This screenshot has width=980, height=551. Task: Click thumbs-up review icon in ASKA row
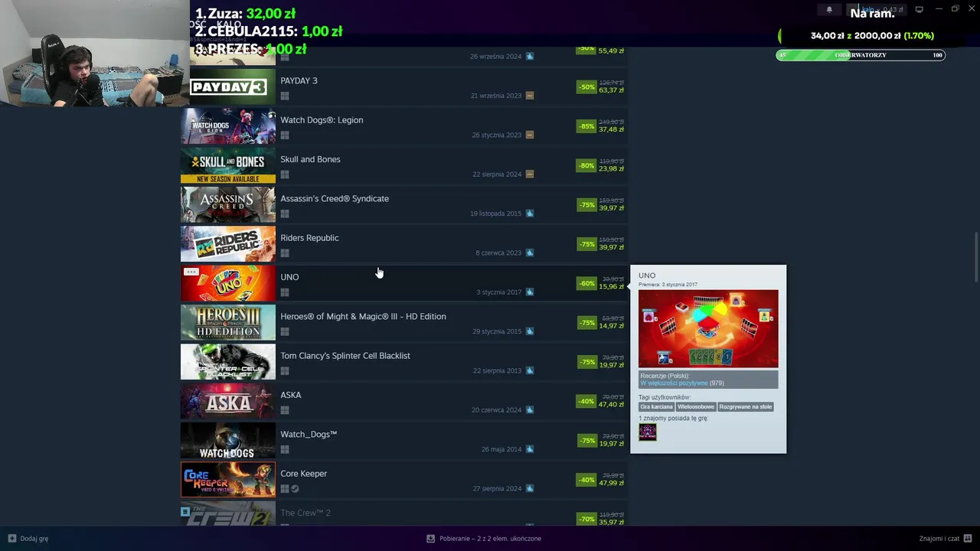click(x=530, y=409)
